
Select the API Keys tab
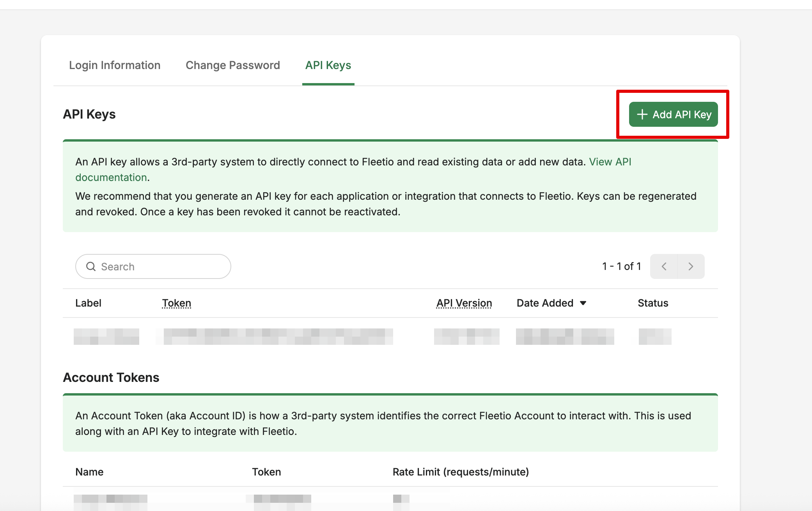(x=328, y=65)
